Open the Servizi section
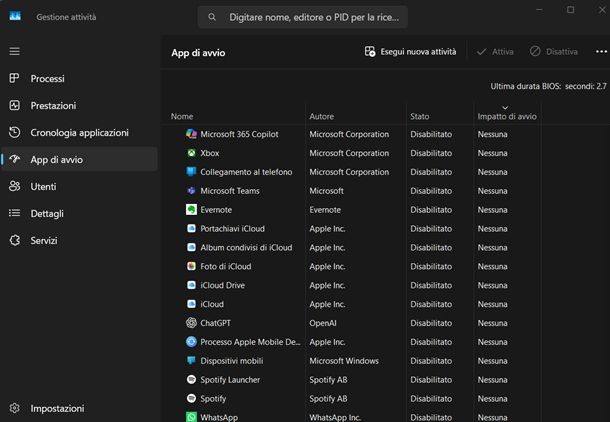This screenshot has width=610, height=422. (x=44, y=241)
